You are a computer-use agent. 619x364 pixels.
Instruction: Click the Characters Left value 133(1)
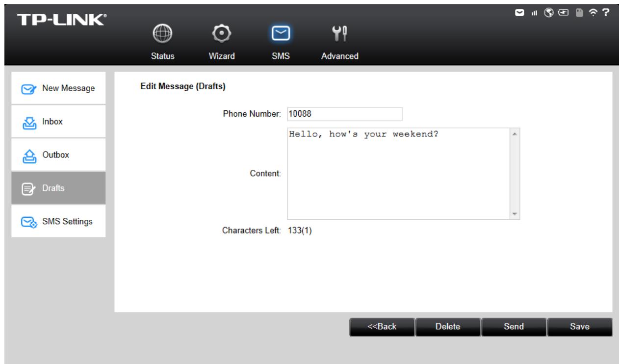click(x=300, y=231)
